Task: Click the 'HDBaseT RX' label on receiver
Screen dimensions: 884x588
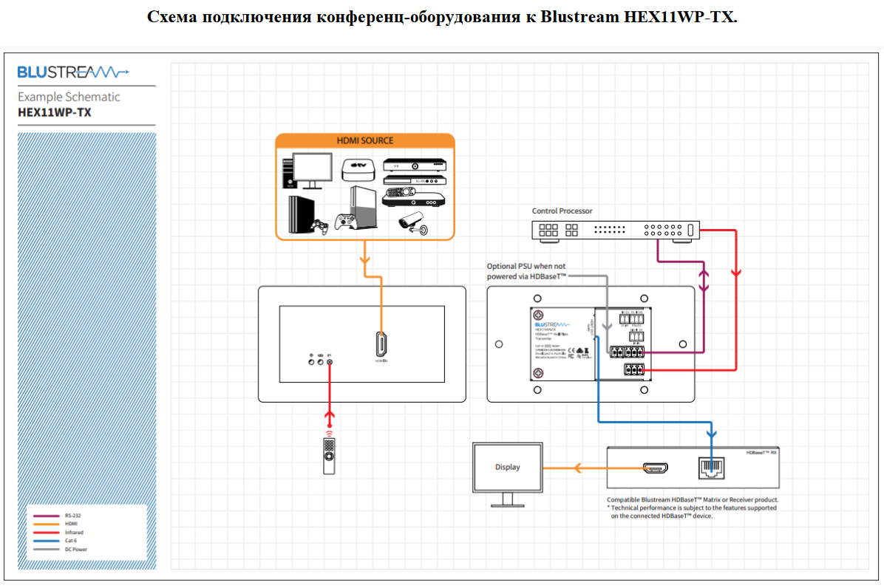Action: pos(761,452)
